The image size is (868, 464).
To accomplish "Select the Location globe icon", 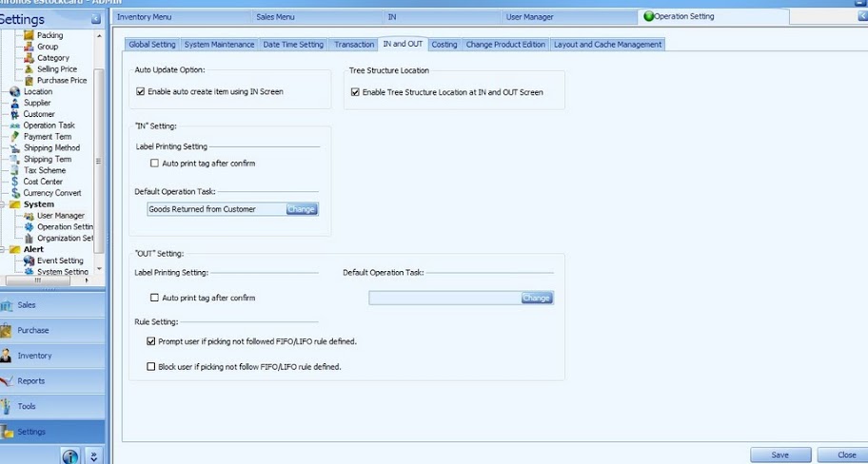I will tap(15, 92).
